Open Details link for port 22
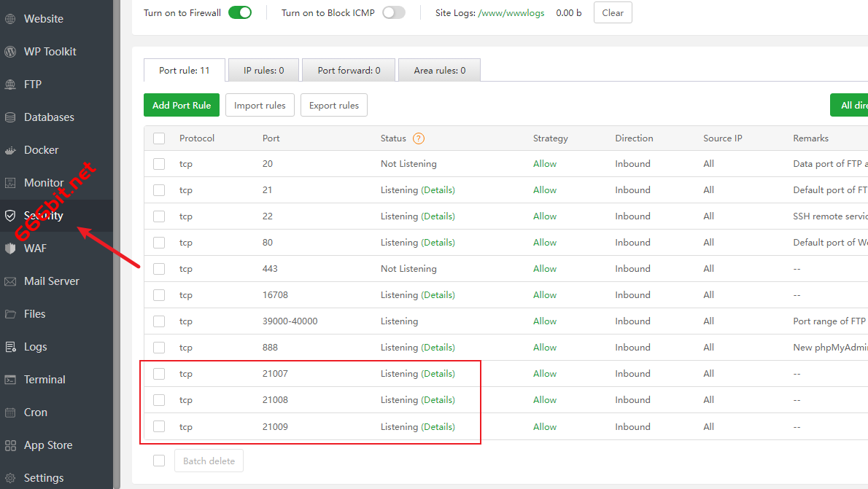Viewport: 868px width, 489px height. [438, 216]
